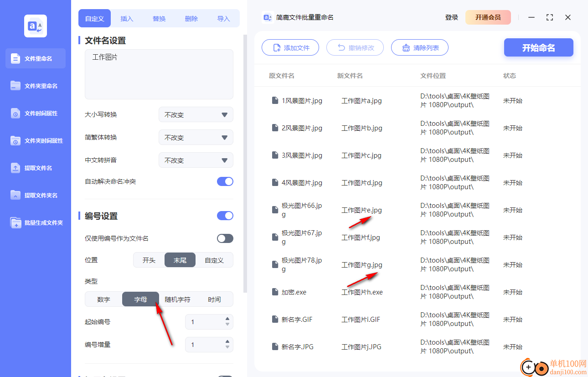Set numbering position to 自定义
588x377 pixels.
coord(214,260)
